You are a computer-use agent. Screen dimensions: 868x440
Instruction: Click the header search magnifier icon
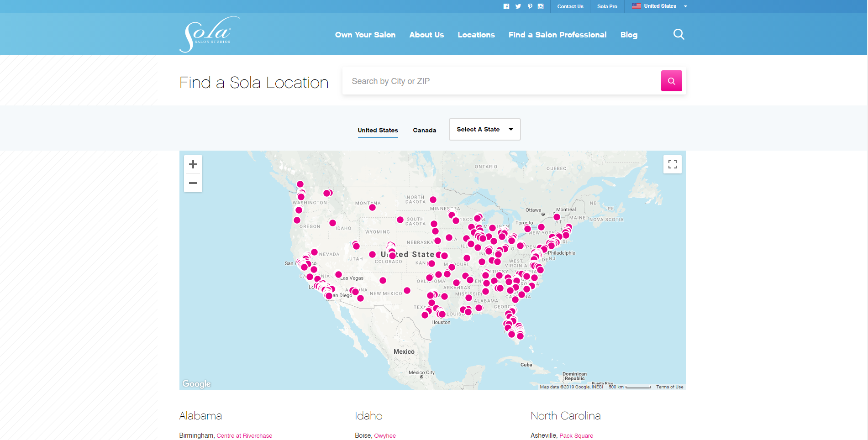click(679, 35)
